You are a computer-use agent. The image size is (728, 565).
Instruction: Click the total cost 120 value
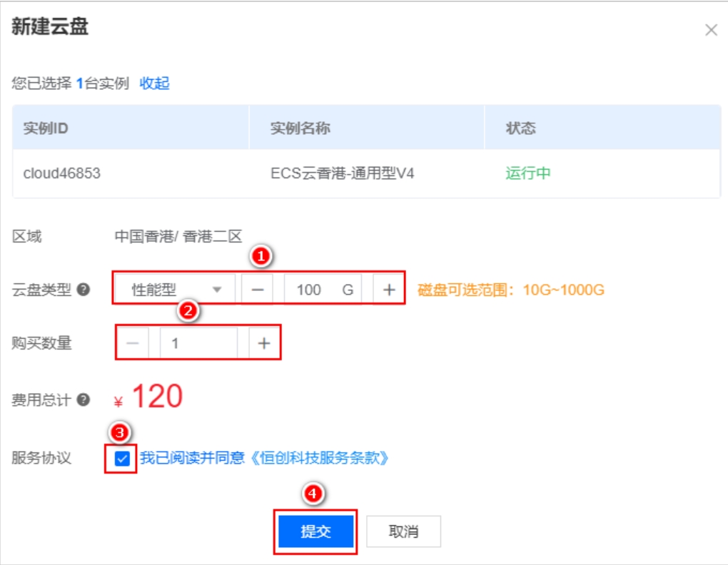[x=158, y=397]
